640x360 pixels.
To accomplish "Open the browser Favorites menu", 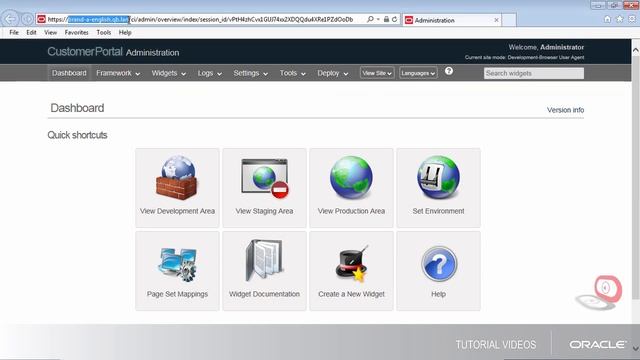I will [76, 32].
